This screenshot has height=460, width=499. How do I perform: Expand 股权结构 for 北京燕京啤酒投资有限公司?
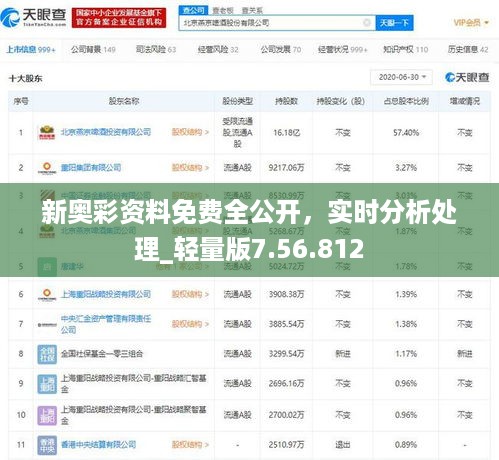tap(190, 132)
